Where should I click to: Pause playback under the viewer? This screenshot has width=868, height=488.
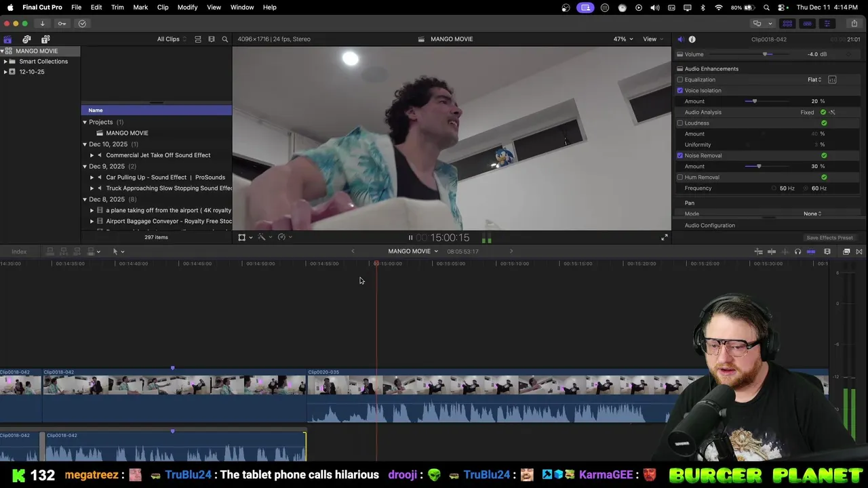click(x=410, y=238)
